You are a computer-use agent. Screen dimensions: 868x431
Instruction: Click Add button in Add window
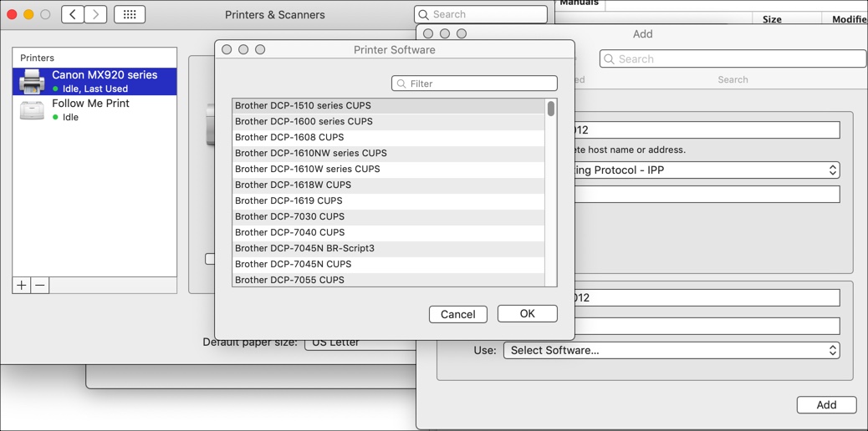[825, 404]
